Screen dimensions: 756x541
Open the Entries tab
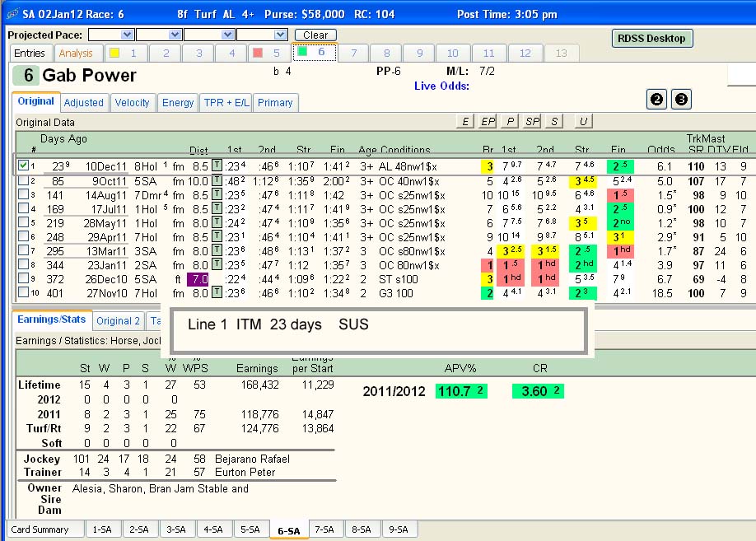[30, 53]
